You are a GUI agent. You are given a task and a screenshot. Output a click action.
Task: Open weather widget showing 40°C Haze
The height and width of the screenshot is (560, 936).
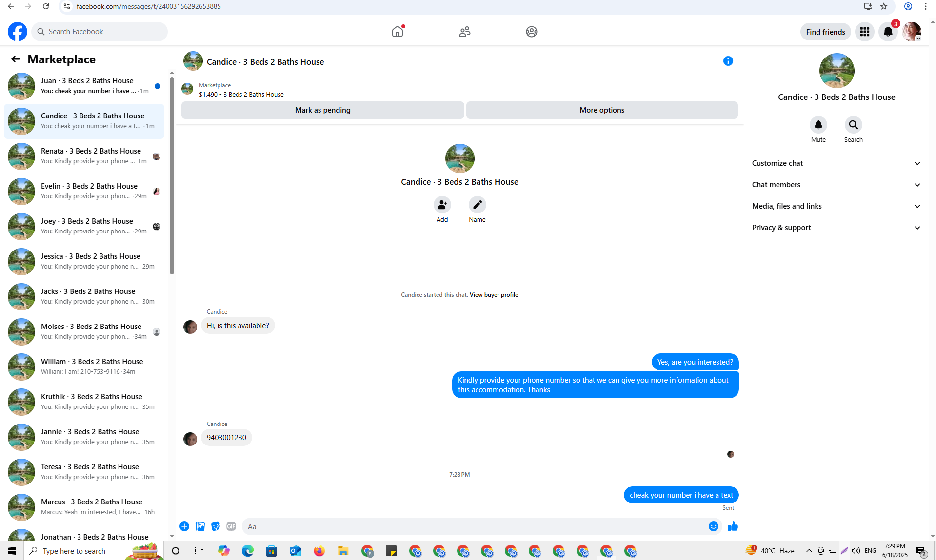coord(770,551)
